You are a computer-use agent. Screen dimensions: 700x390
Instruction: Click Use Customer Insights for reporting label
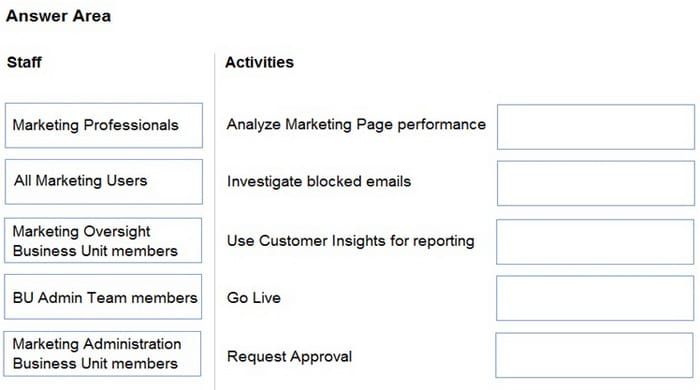click(x=350, y=241)
